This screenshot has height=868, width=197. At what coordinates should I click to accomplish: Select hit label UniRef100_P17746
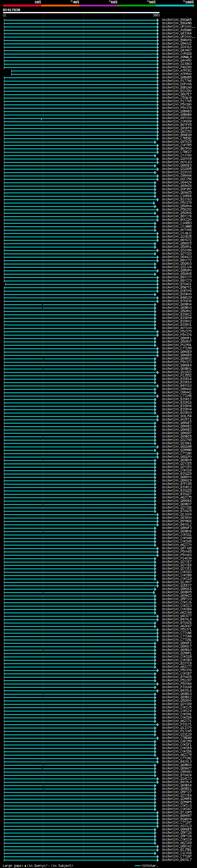point(177,81)
